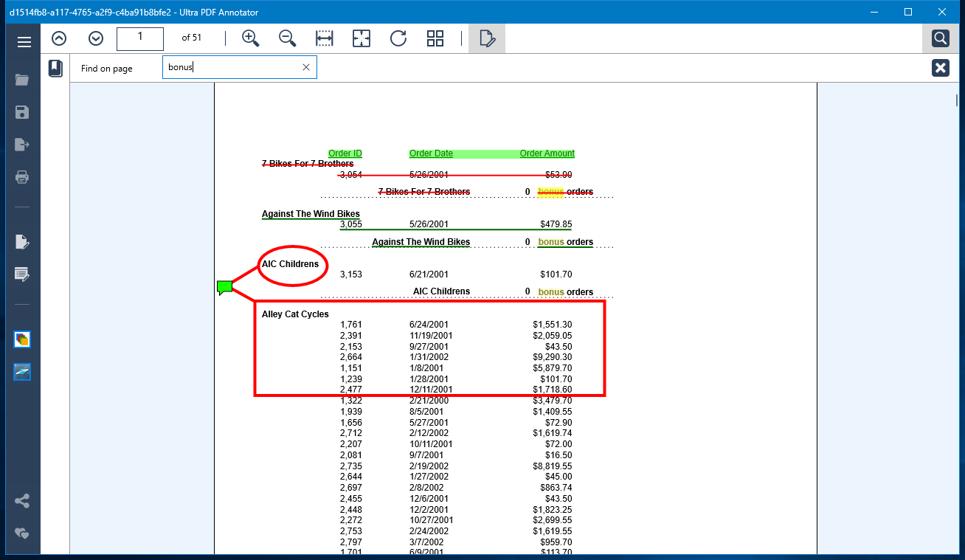The height and width of the screenshot is (560, 965).
Task: Click the Share icon in sidebar
Action: (x=22, y=502)
